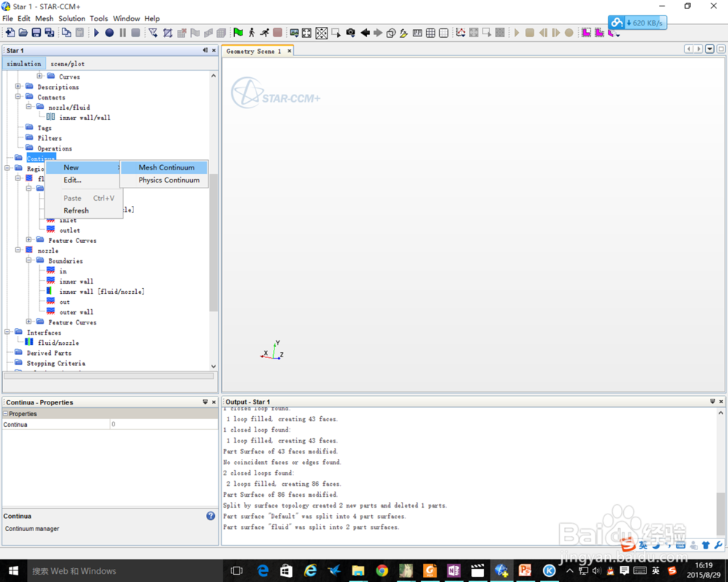Screen dimensions: 728x582
Task: Open File Explorer from the taskbar
Action: (x=358, y=570)
